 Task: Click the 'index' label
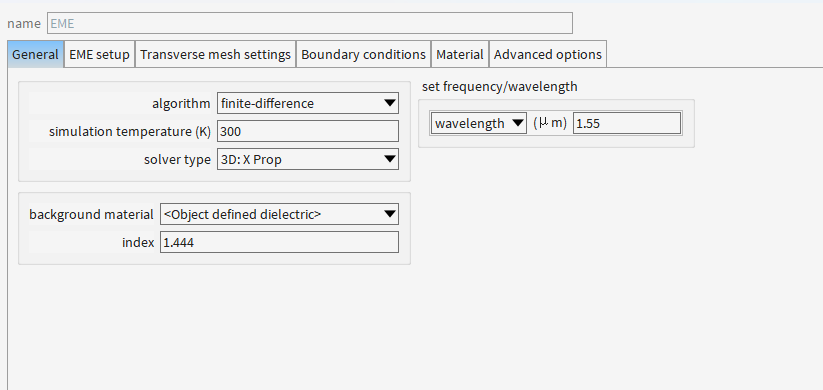[138, 243]
